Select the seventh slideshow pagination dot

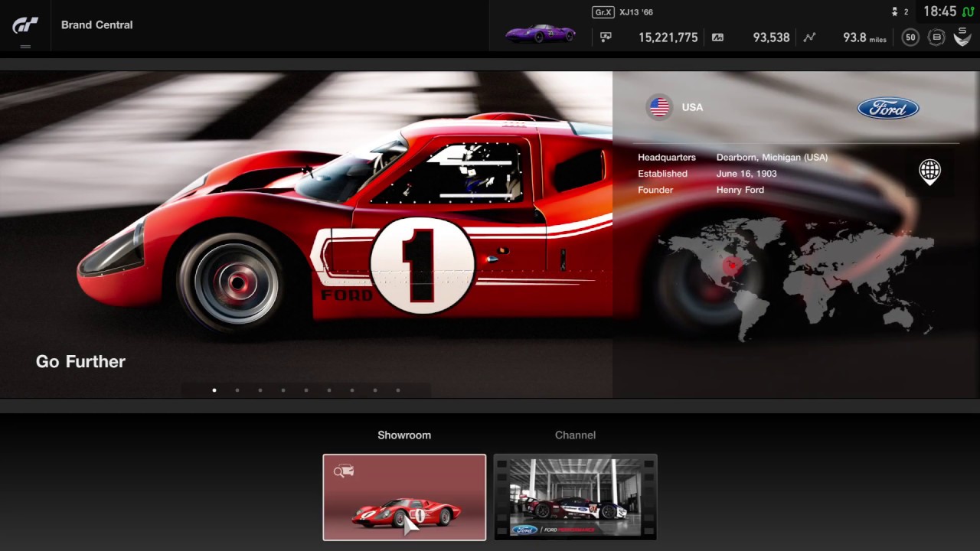352,390
